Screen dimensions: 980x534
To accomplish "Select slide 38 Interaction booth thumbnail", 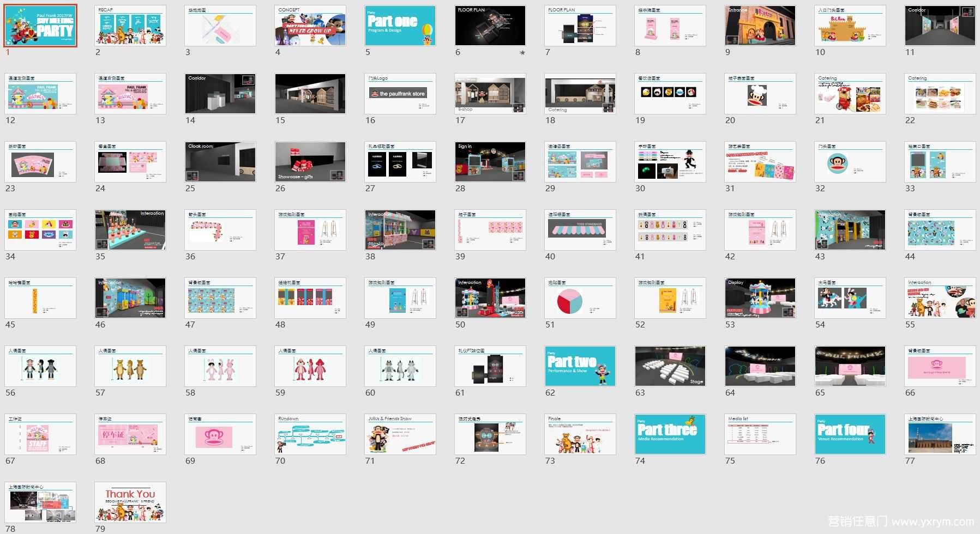I will click(400, 230).
